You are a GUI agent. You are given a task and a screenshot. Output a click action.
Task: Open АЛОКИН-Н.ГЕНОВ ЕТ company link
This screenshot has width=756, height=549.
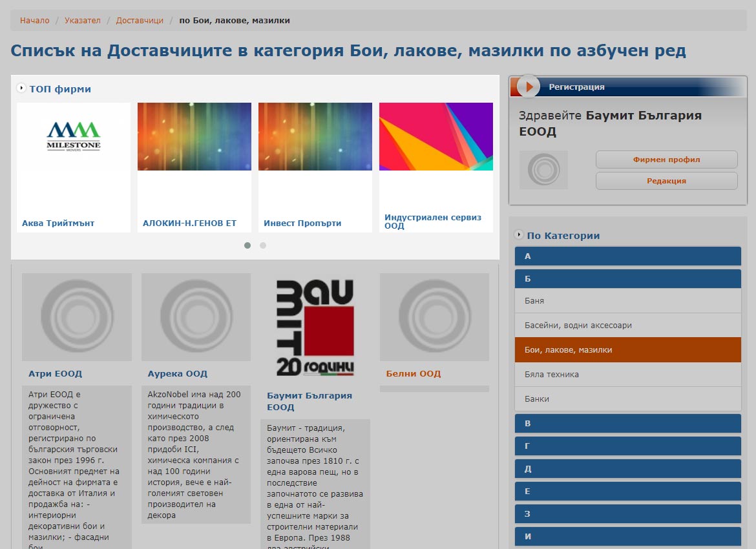[x=189, y=223]
